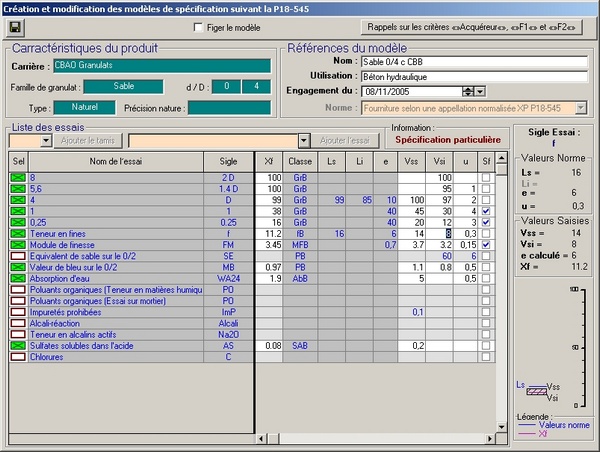Uncheck the Sf checkbox on Module de finesse row
Viewport: 600px width, 452px height.
(x=486, y=244)
